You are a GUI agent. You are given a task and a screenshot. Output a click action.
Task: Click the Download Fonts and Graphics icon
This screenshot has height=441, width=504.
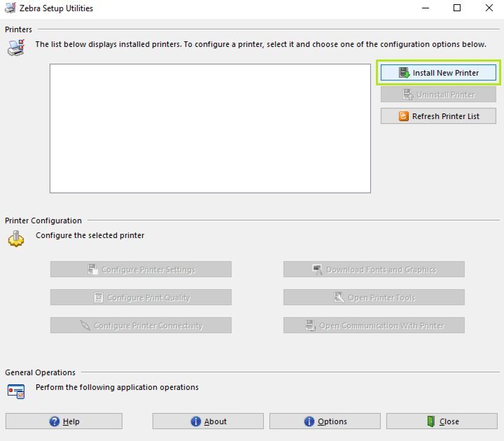tap(318, 269)
